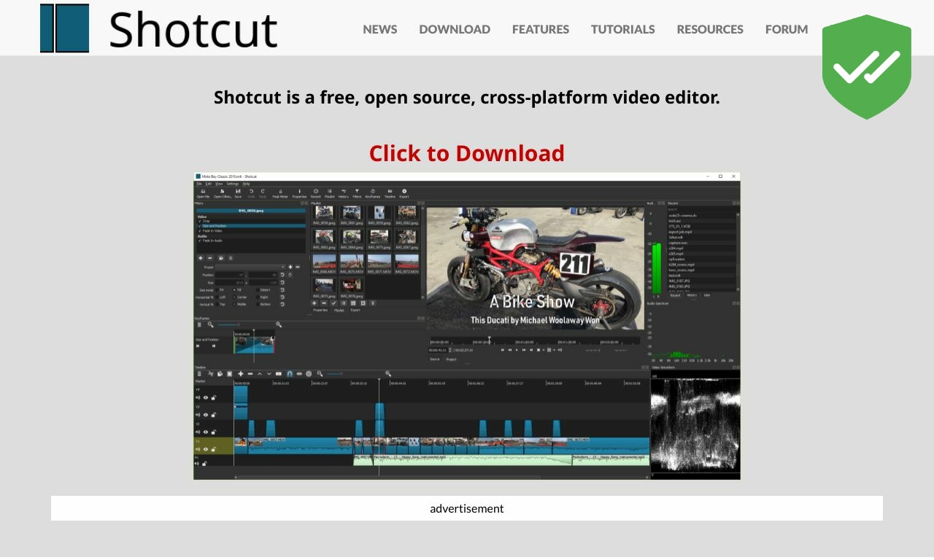Go to the DOWNLOAD menu item
Image resolution: width=934 pixels, height=560 pixels.
(455, 29)
